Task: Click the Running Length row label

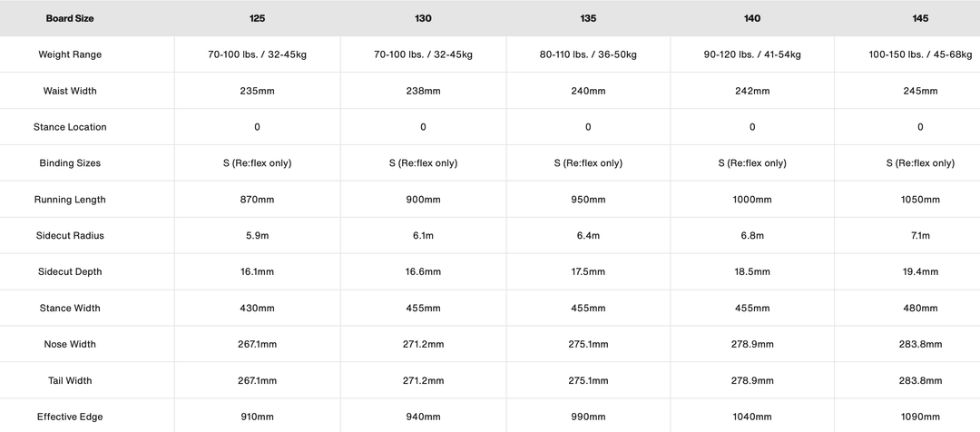Action: tap(70, 200)
